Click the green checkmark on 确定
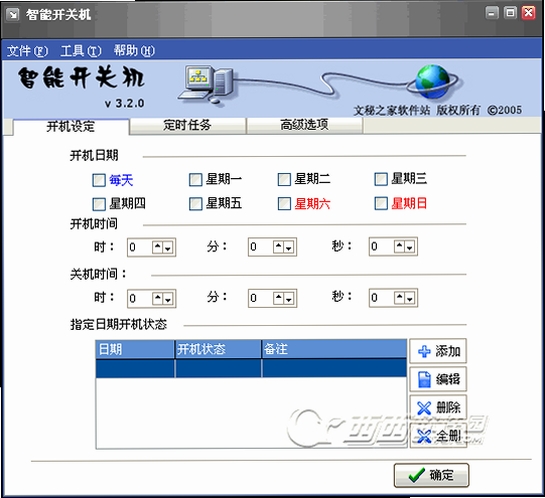This screenshot has height=498, width=545. point(416,475)
